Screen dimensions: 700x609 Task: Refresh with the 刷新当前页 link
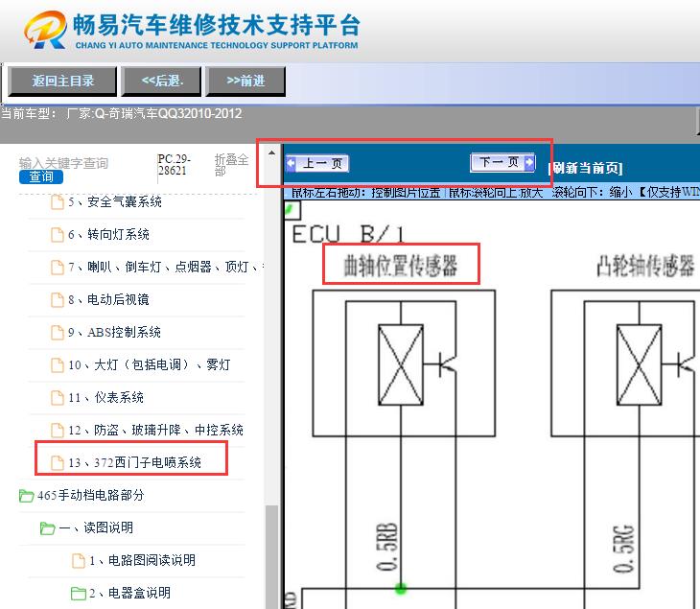click(585, 168)
